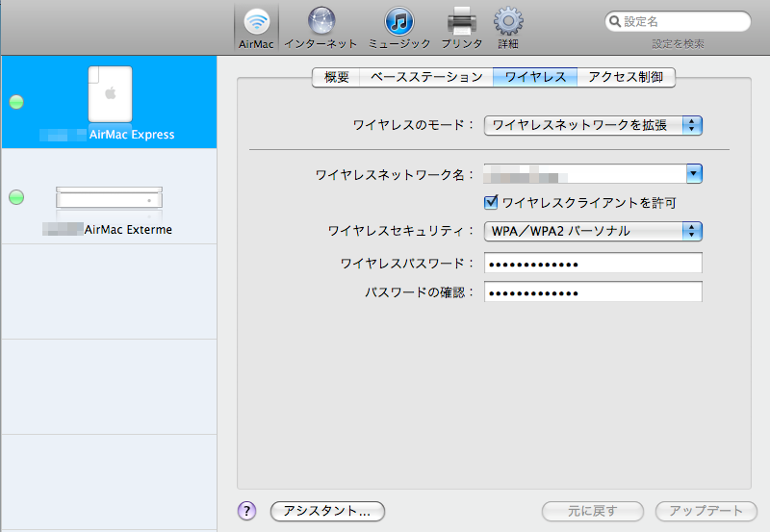Click the 元に戻す button

pyautogui.click(x=593, y=511)
